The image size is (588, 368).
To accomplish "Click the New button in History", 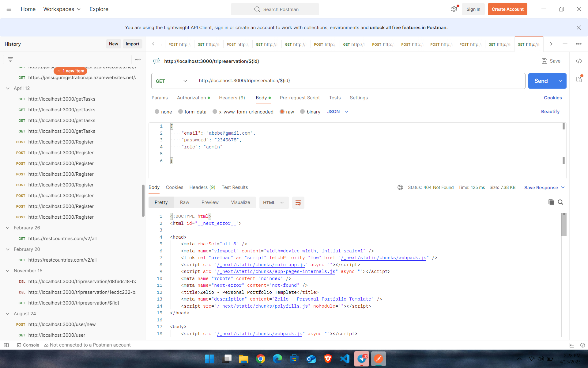I will (x=113, y=44).
